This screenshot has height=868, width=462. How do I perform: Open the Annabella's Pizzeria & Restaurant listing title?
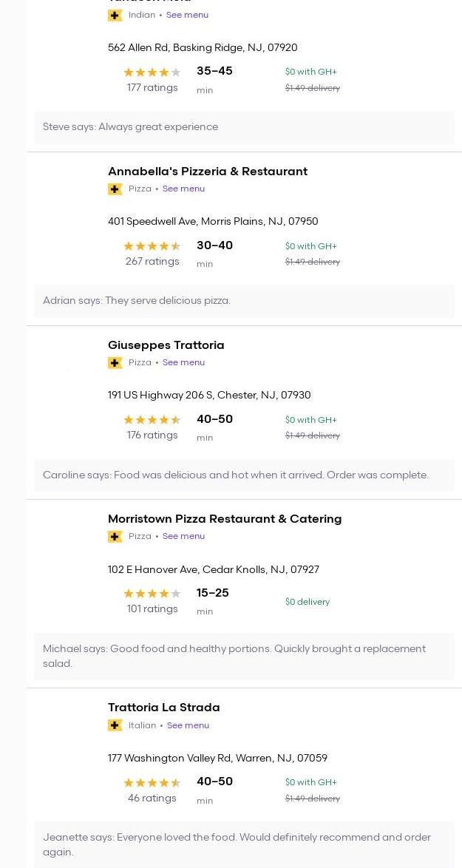(208, 172)
